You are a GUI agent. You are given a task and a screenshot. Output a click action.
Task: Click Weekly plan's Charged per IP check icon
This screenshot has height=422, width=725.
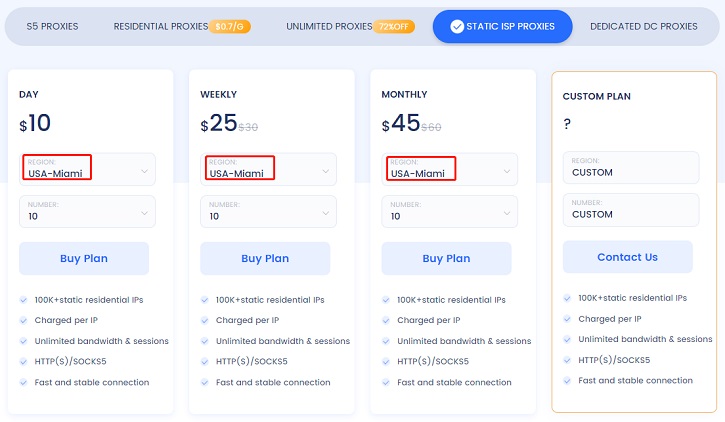click(x=205, y=321)
